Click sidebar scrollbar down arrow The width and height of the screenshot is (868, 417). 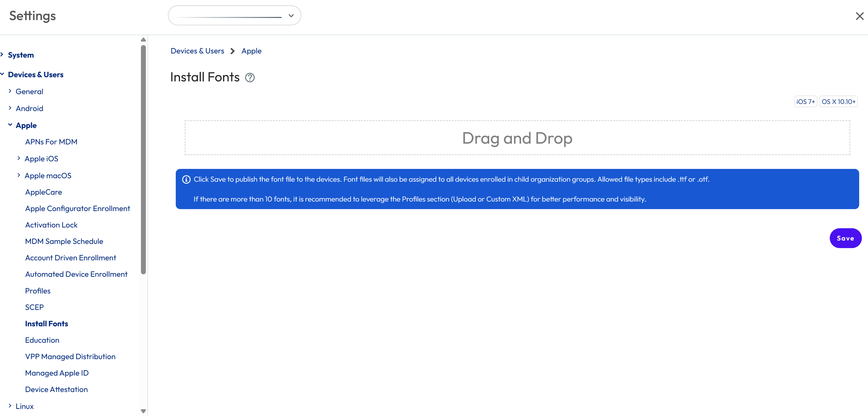click(143, 411)
